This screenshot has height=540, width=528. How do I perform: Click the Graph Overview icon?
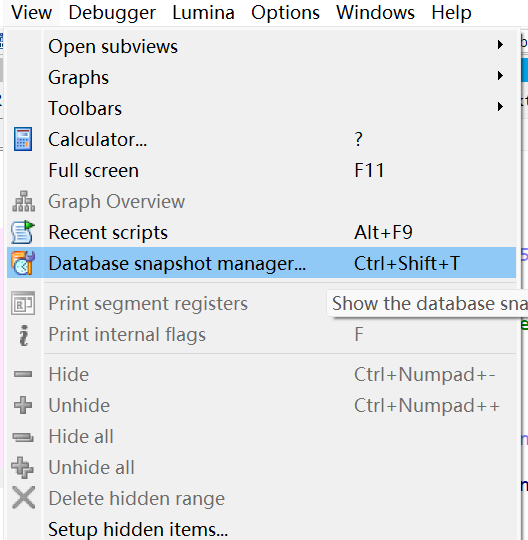(23, 201)
